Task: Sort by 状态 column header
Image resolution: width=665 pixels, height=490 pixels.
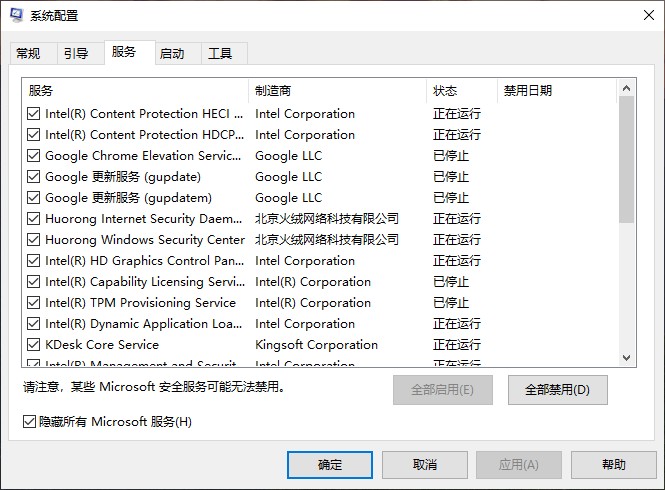Action: (461, 90)
